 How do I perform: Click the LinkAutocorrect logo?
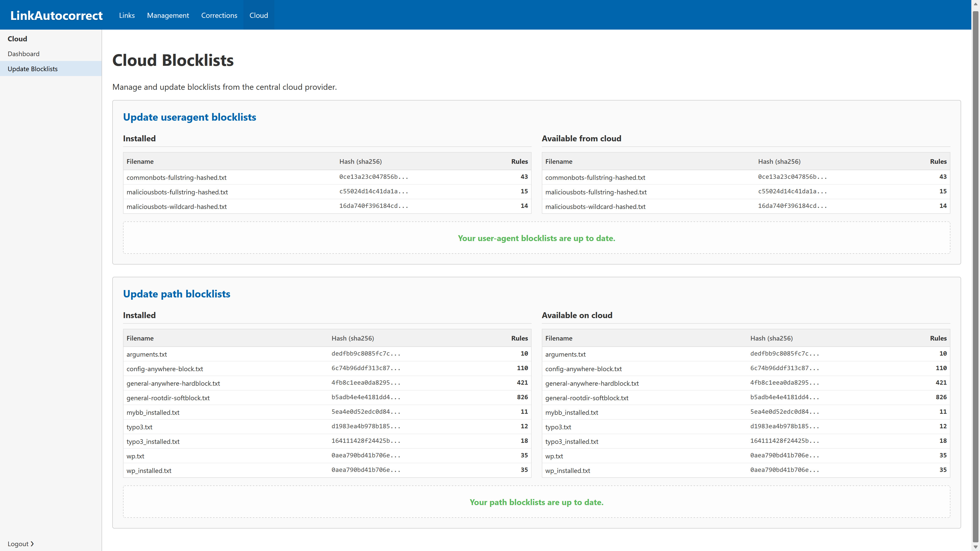tap(56, 15)
